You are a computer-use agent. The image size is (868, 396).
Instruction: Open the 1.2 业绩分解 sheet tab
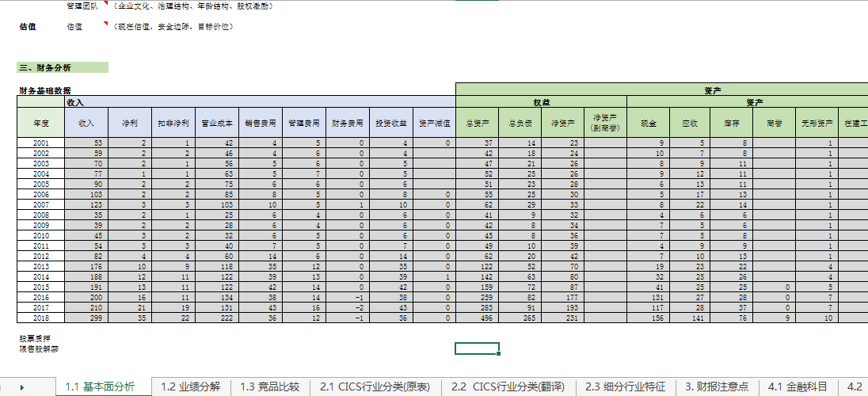point(191,386)
